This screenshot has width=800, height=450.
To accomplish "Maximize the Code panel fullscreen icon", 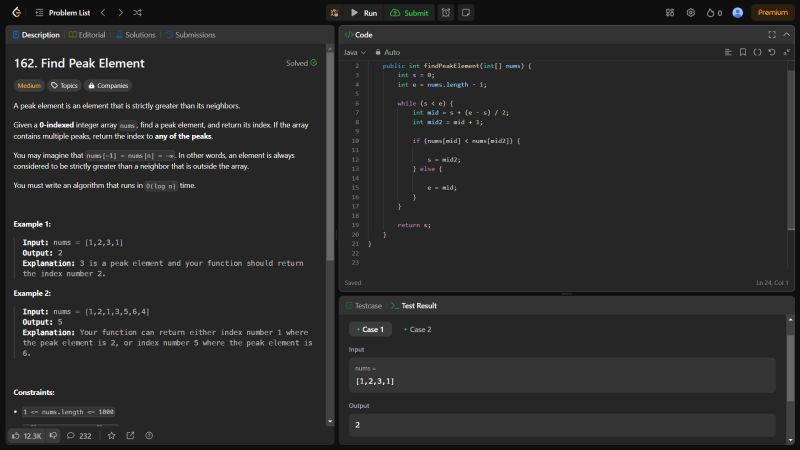I will click(772, 35).
